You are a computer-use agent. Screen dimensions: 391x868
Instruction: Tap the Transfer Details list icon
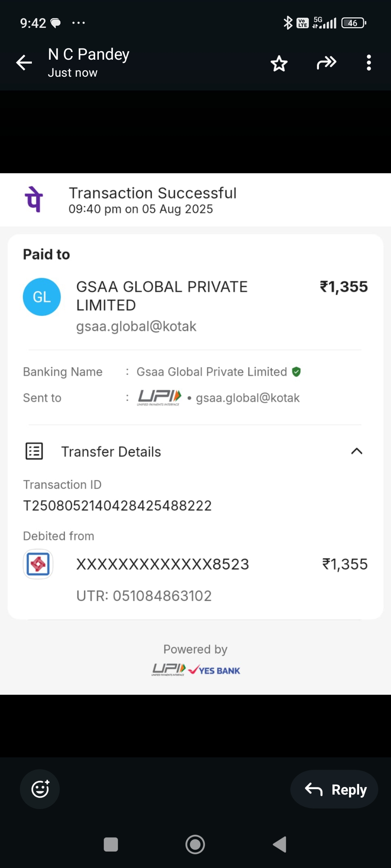tap(34, 451)
